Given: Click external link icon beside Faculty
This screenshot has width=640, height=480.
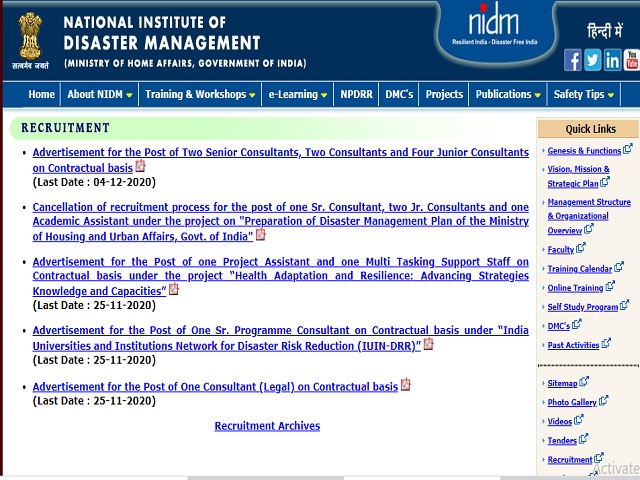Looking at the screenshot, I should click(580, 248).
